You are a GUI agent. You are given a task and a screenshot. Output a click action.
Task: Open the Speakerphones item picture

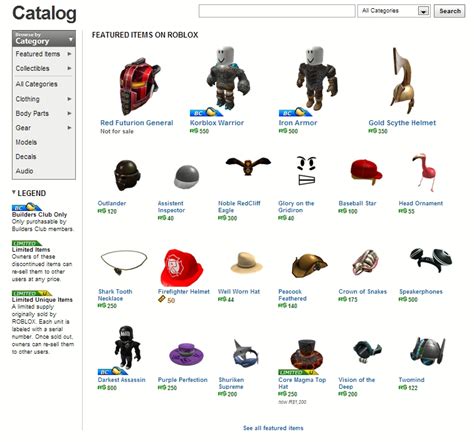431,260
